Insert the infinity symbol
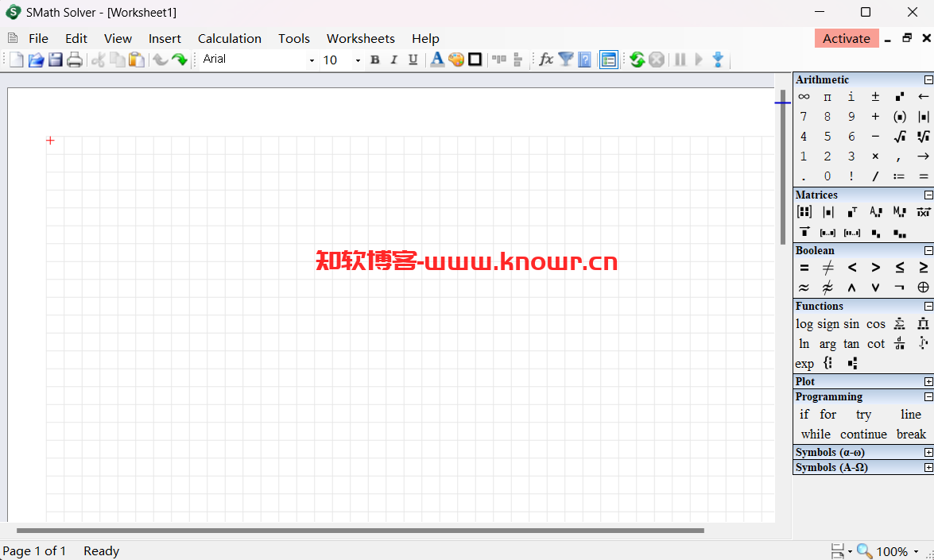 pos(804,96)
